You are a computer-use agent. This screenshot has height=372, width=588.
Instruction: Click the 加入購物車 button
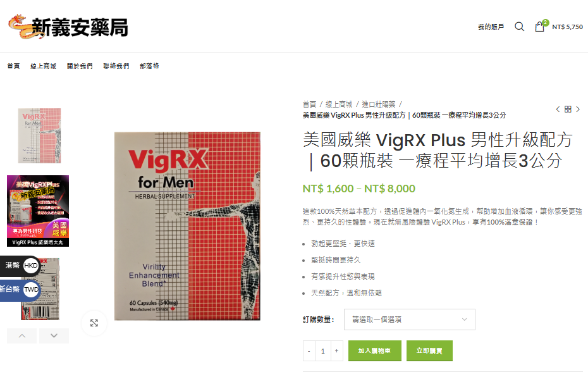[375, 350]
